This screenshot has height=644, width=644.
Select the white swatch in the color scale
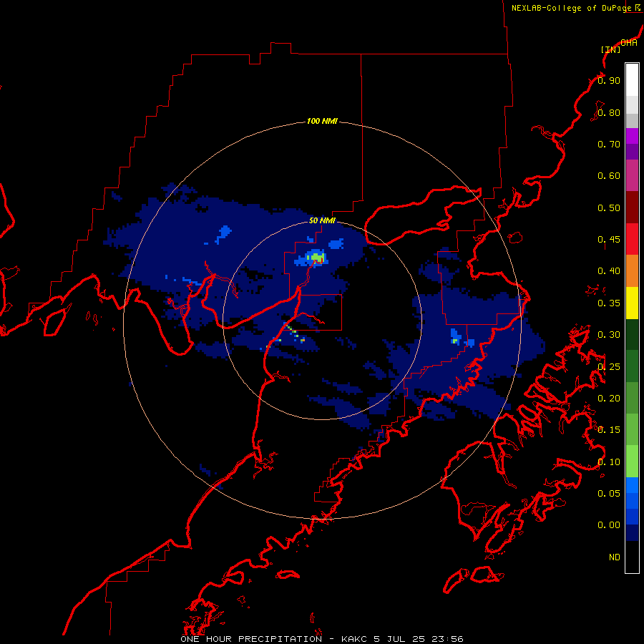pos(632,79)
